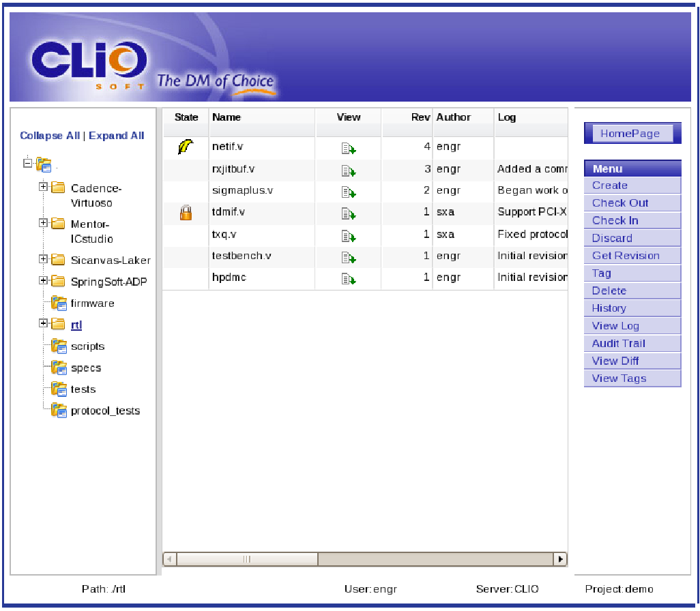Click the HomePage button
This screenshot has height=611, width=700.
pos(632,134)
